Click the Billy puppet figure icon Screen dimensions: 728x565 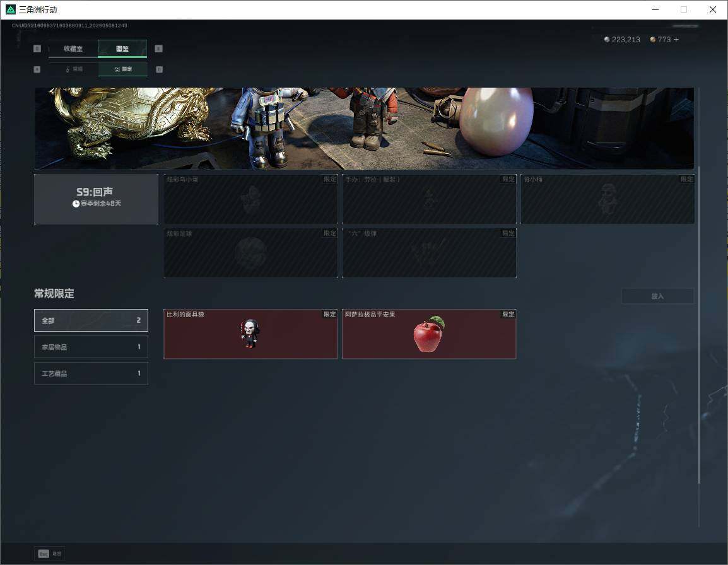click(x=250, y=334)
